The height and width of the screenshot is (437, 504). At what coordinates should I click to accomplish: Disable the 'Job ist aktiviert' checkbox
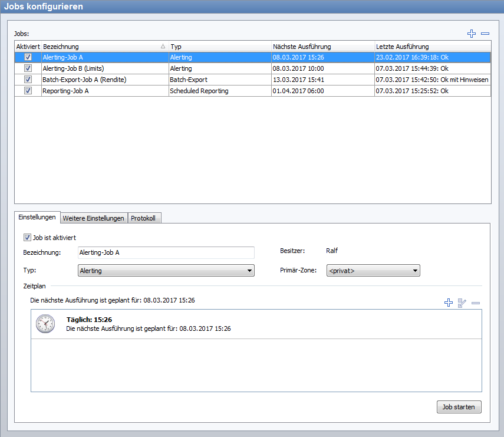point(27,238)
